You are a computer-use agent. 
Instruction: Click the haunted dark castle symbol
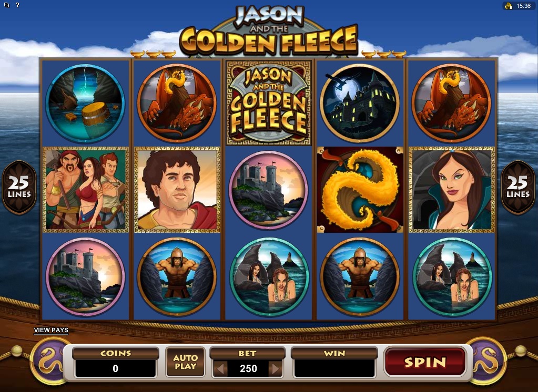(x=360, y=103)
